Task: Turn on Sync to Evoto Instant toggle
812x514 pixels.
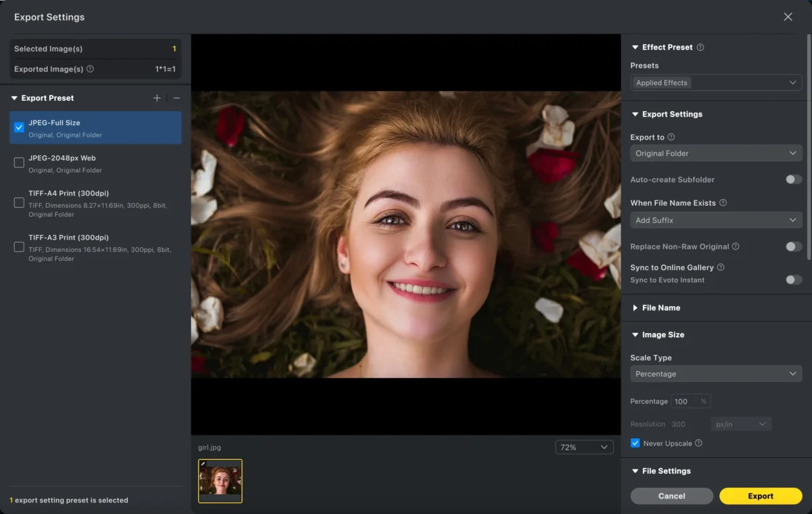Action: (793, 280)
